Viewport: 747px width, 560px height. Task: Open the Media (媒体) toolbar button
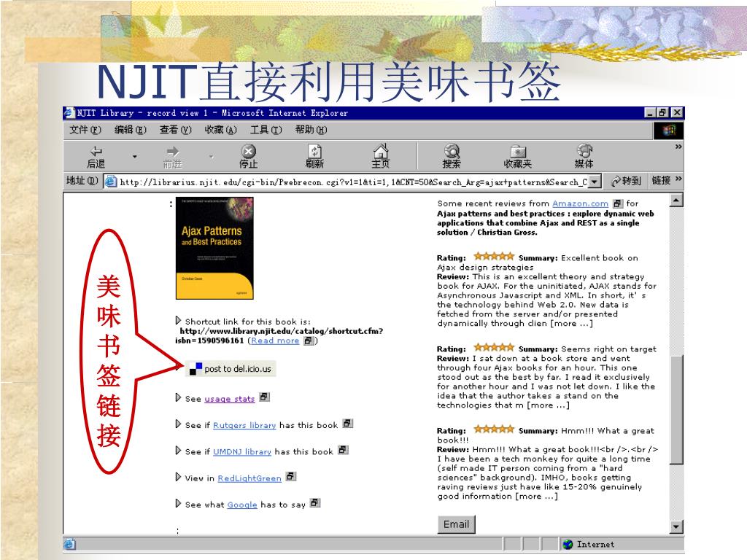pos(584,157)
